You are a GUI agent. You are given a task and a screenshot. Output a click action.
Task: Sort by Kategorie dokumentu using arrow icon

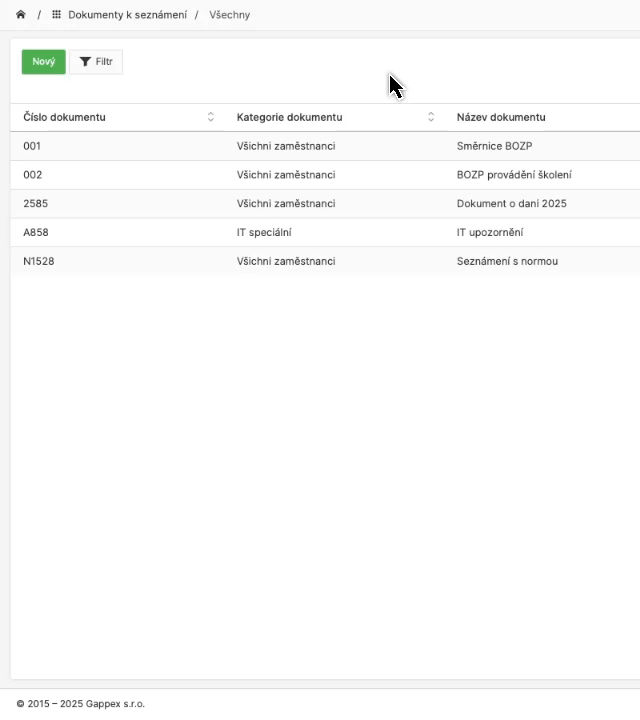pyautogui.click(x=431, y=117)
